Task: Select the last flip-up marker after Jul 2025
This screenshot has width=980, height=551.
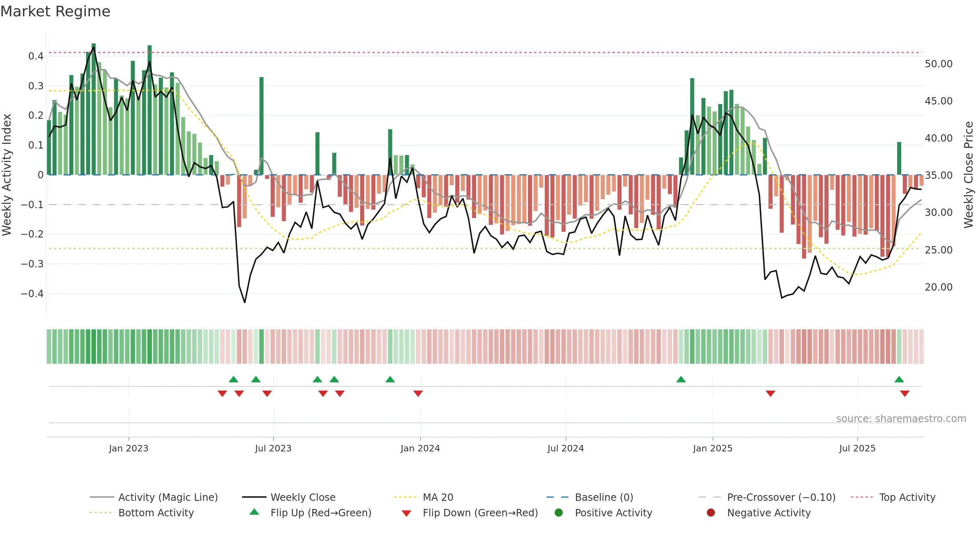Action: coord(899,379)
